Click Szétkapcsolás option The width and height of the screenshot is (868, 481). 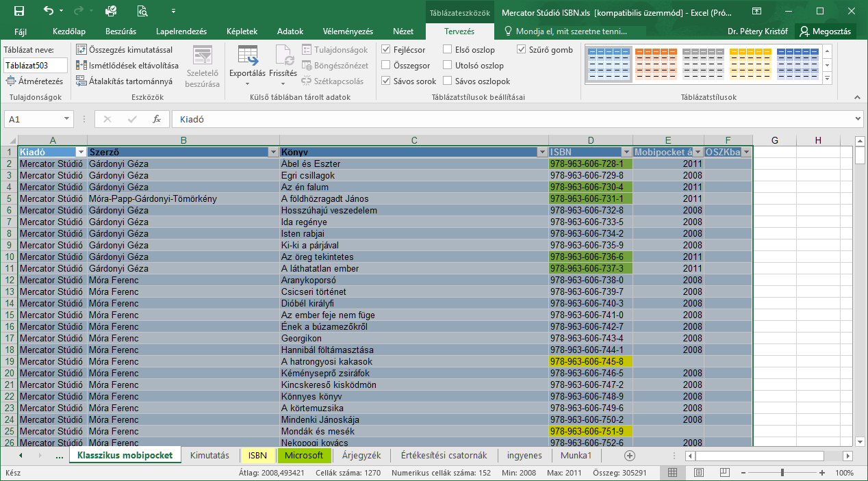pyautogui.click(x=333, y=81)
